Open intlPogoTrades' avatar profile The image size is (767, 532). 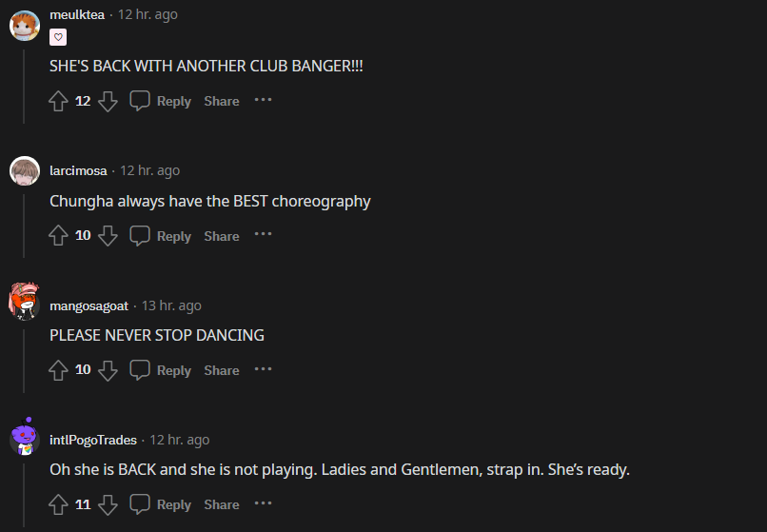click(x=25, y=439)
